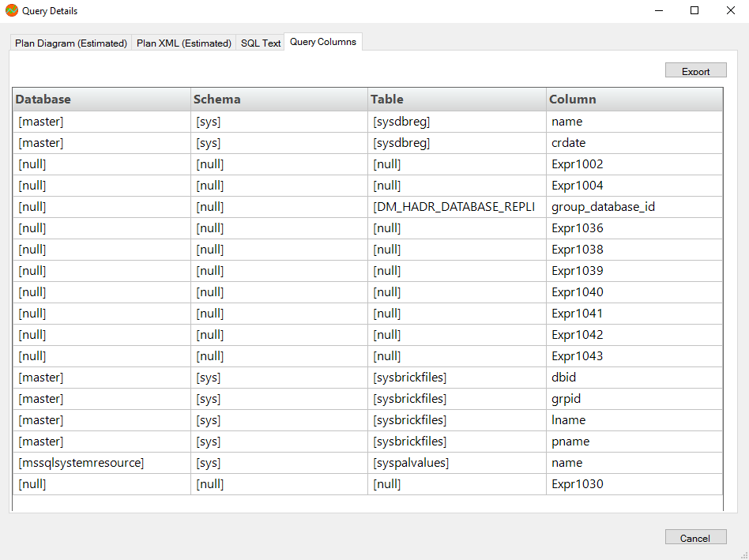Select [sysbrickfiles] in the lname row

point(457,420)
